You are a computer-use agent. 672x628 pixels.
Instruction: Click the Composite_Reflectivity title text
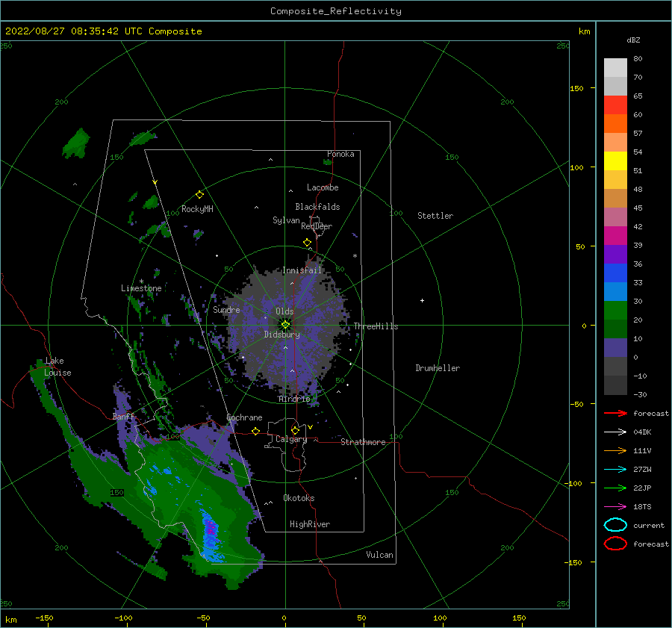click(x=336, y=11)
